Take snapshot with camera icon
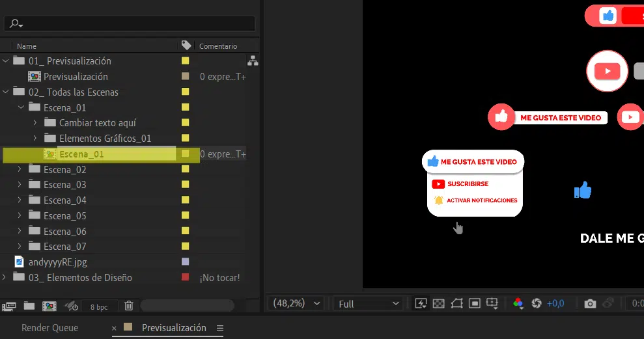Image resolution: width=644 pixels, height=339 pixels. (x=590, y=304)
